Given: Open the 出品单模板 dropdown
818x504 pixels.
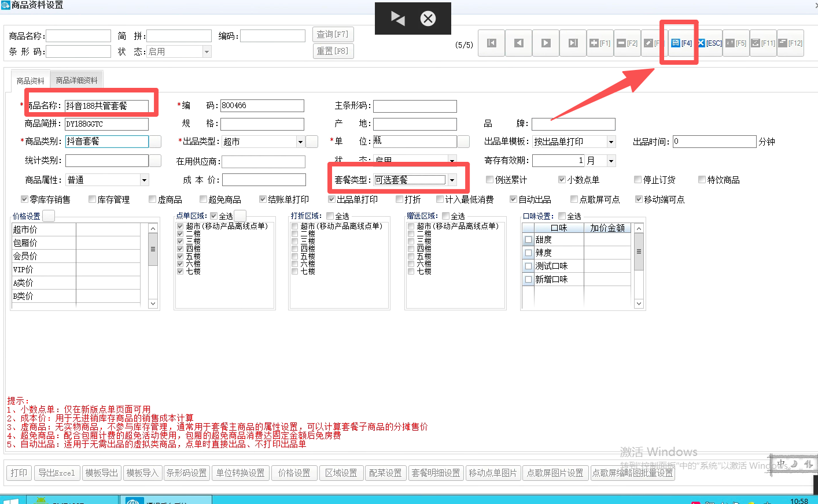Looking at the screenshot, I should click(610, 142).
